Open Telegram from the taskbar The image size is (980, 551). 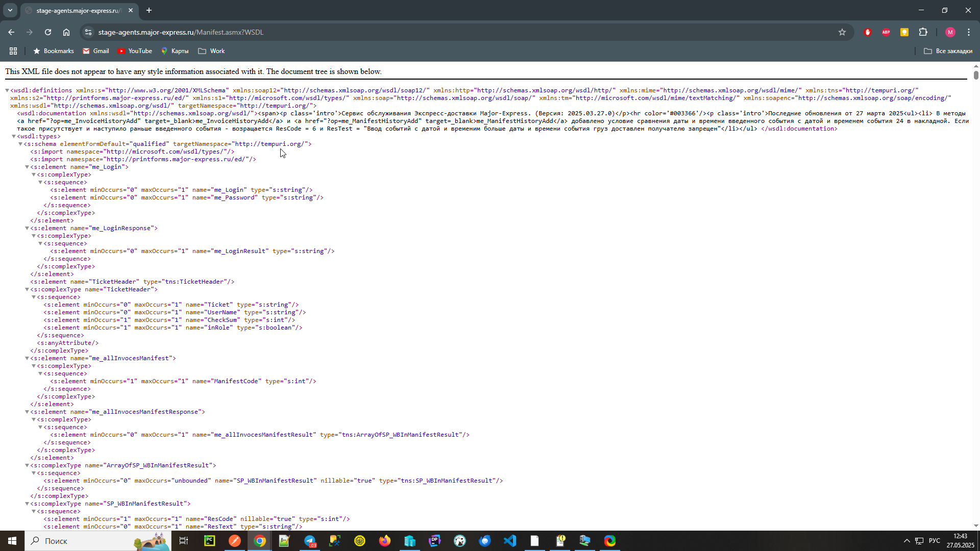click(310, 541)
